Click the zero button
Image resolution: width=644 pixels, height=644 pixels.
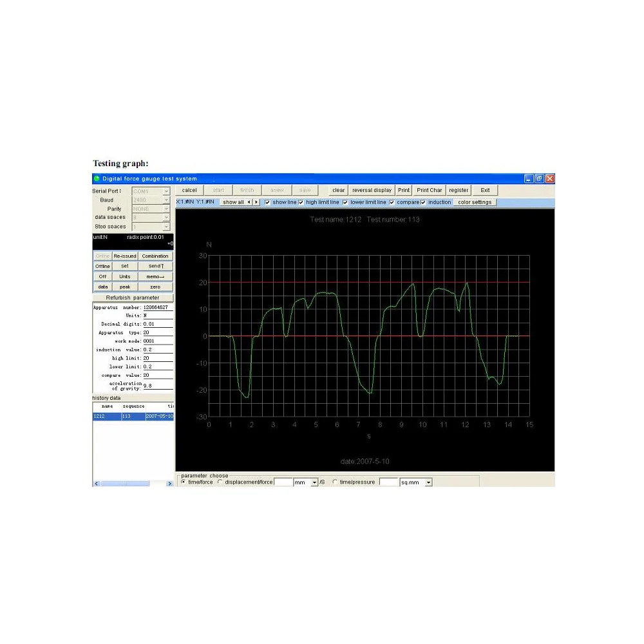pyautogui.click(x=155, y=287)
